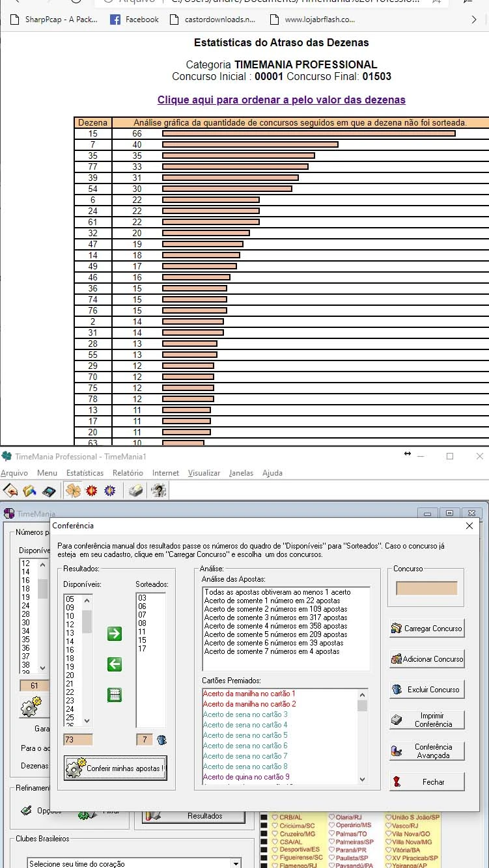
Task: Click the field showing 61 in background window
Action: pos(35,686)
